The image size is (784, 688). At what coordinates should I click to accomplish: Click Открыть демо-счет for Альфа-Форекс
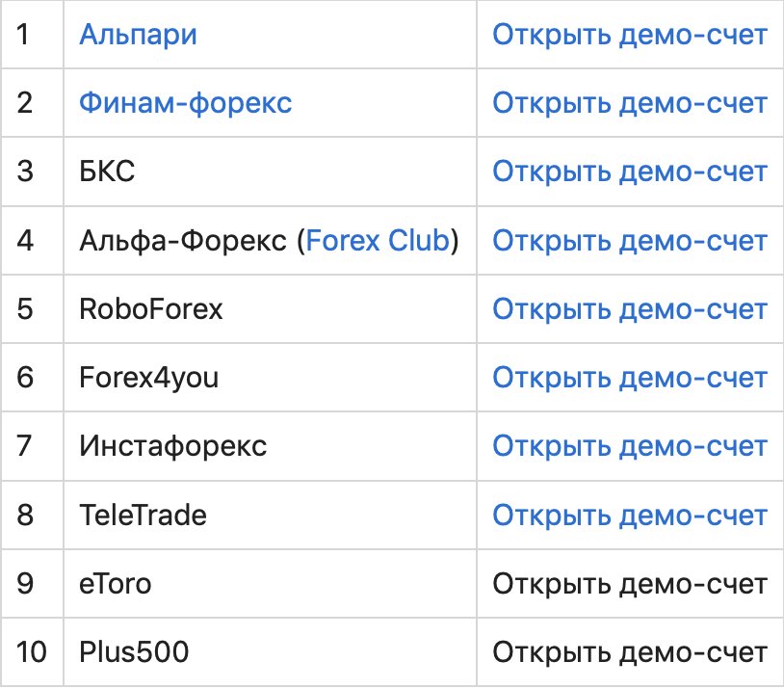(x=630, y=240)
